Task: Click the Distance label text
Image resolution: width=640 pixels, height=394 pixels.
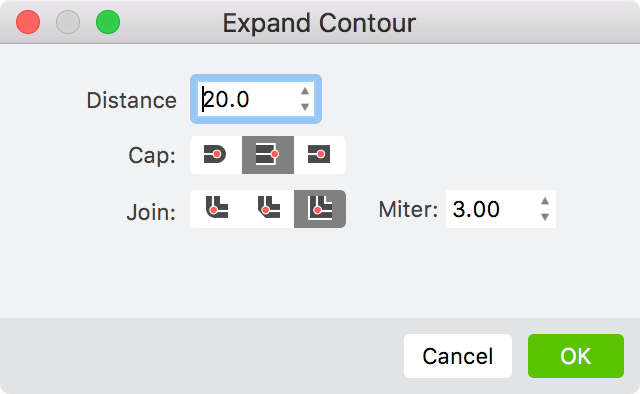Action: pos(131,100)
